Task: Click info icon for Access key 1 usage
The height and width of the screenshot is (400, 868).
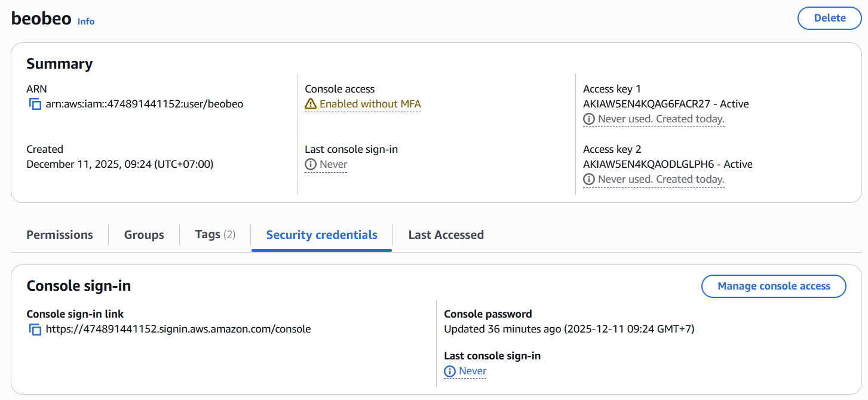Action: pos(589,119)
